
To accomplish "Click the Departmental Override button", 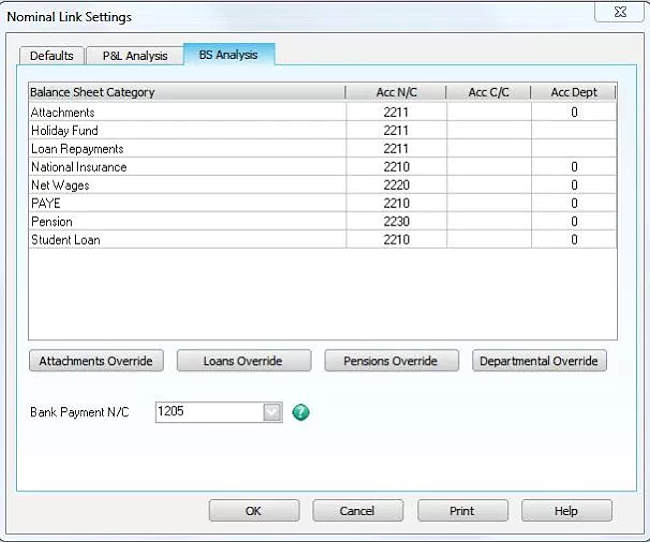I will tap(539, 361).
